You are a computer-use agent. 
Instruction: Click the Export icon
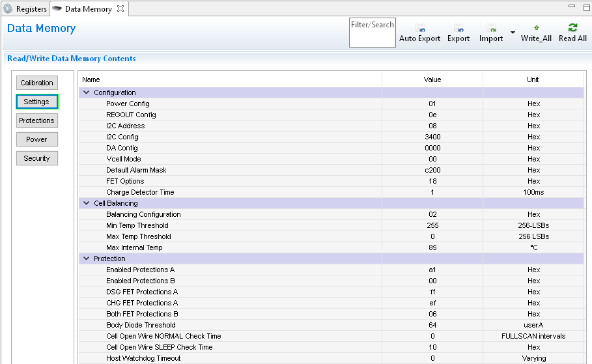click(x=458, y=29)
